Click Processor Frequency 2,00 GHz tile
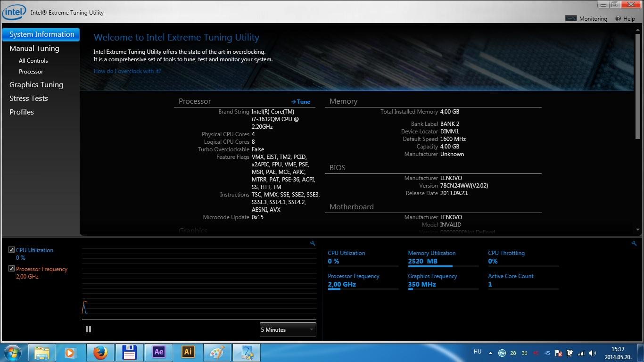Viewport: 644px width, 362px height. pyautogui.click(x=363, y=280)
